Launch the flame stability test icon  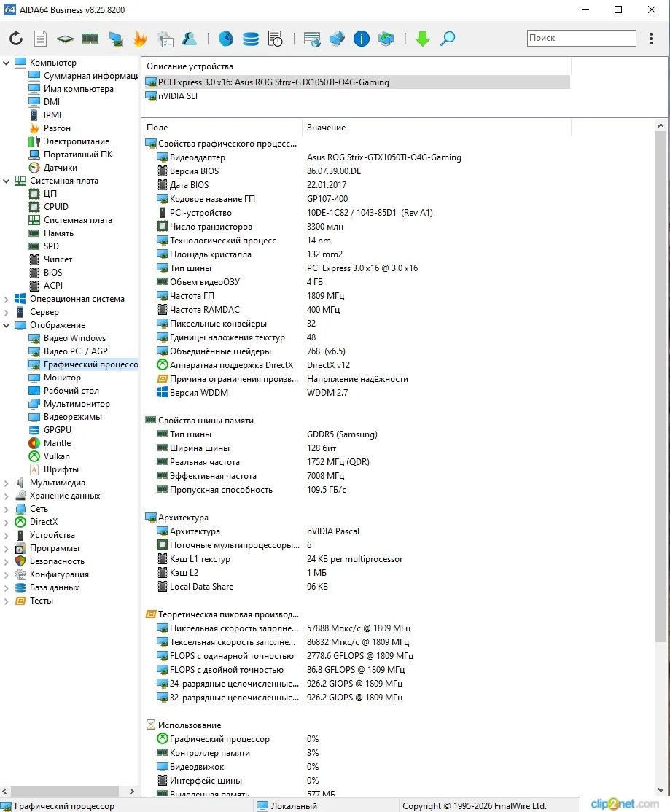tap(140, 39)
